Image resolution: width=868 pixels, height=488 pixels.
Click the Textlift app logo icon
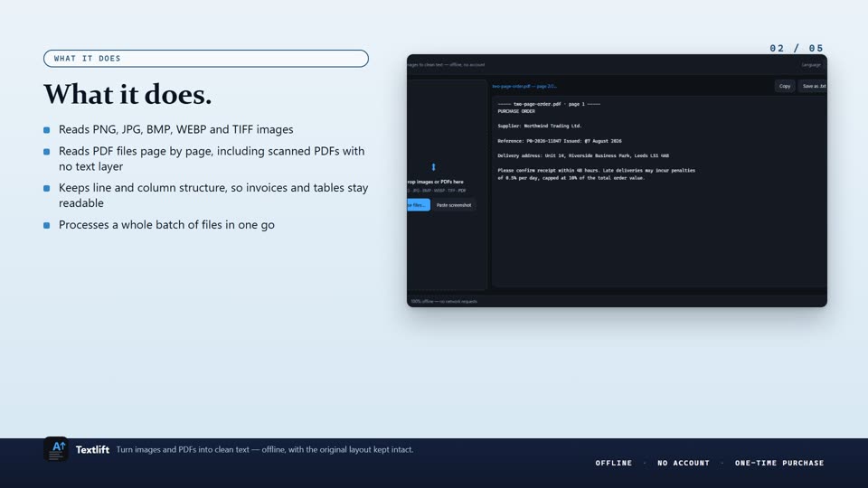click(56, 449)
